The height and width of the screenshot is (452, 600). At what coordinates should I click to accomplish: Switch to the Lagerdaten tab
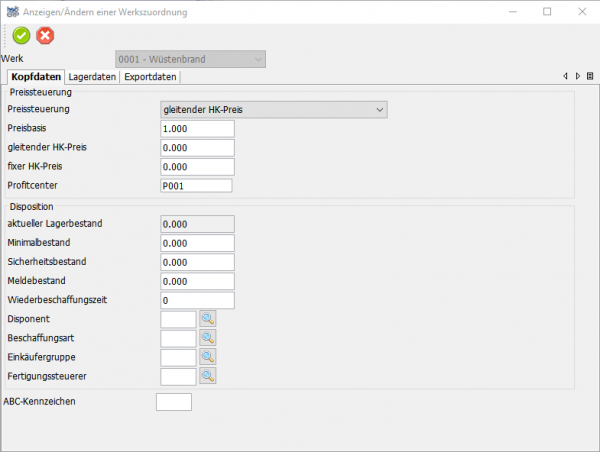(x=93, y=77)
